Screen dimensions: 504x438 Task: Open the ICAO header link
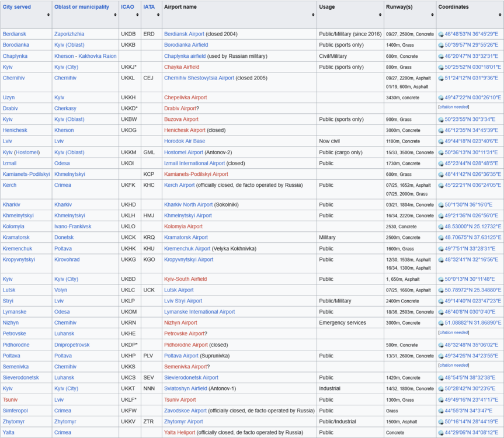(x=128, y=7)
